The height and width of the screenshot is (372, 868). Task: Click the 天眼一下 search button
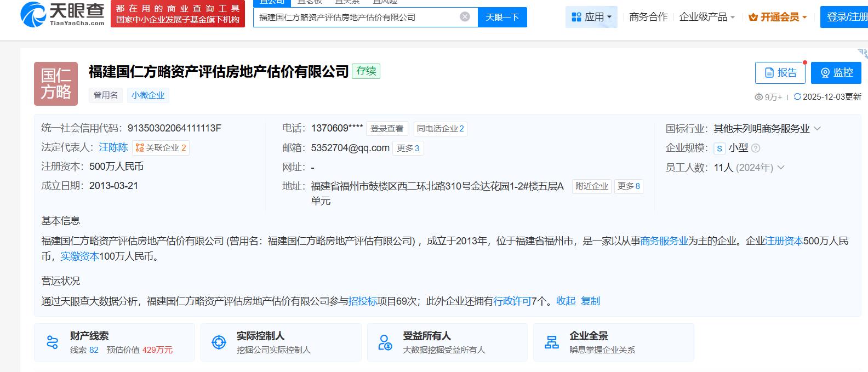[502, 17]
